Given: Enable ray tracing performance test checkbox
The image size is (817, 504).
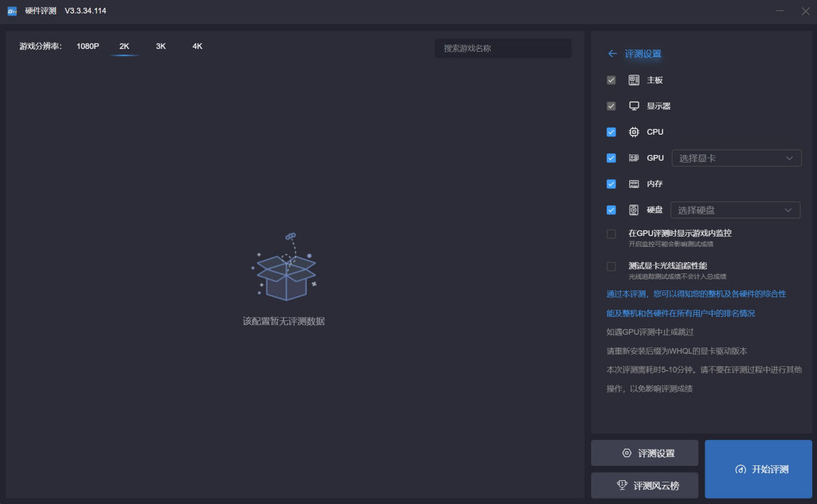Looking at the screenshot, I should tap(611, 267).
